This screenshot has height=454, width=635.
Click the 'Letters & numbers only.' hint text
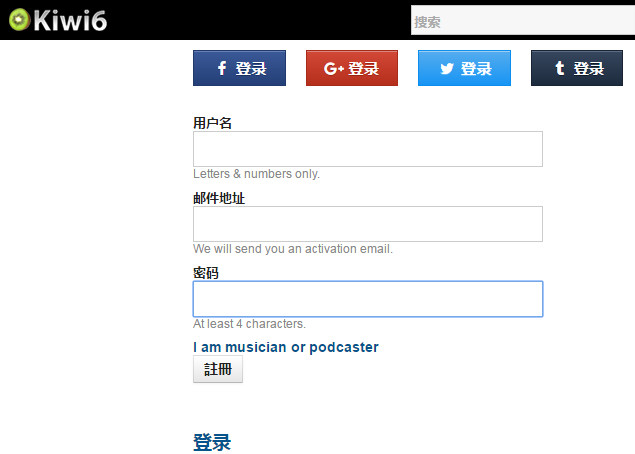click(x=256, y=174)
